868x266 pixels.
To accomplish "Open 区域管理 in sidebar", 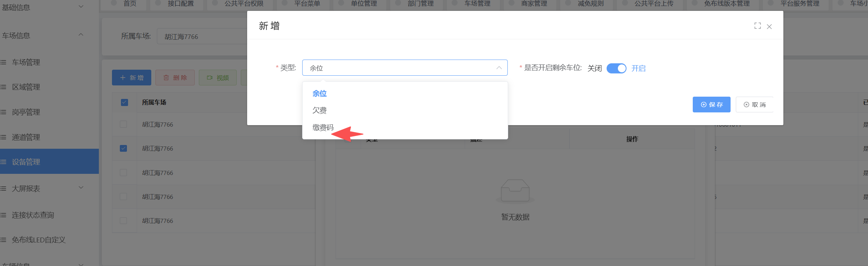I will click(x=49, y=87).
